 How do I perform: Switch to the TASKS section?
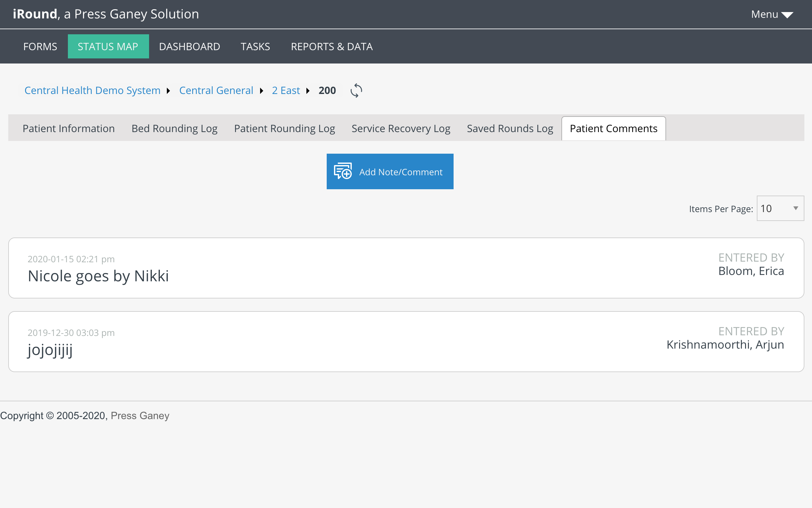click(255, 46)
